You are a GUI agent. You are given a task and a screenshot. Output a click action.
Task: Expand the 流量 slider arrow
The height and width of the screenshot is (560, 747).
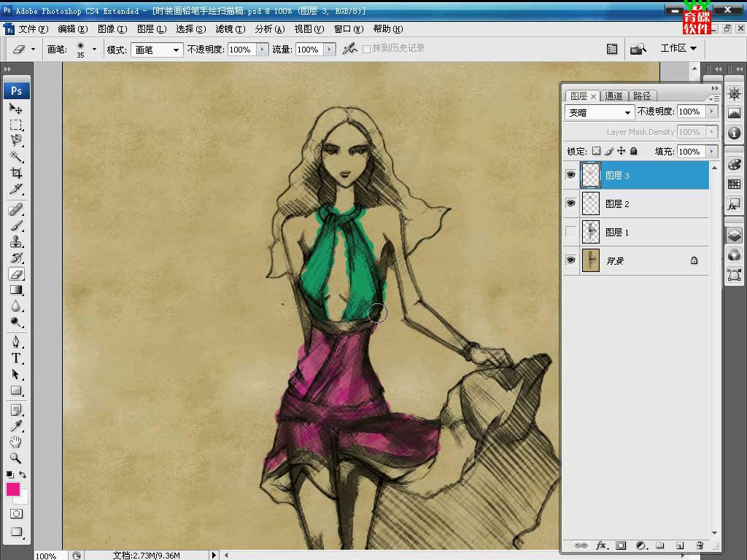click(x=329, y=49)
